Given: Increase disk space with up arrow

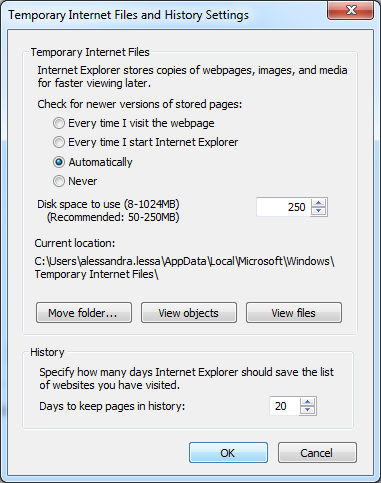Looking at the screenshot, I should click(x=319, y=203).
